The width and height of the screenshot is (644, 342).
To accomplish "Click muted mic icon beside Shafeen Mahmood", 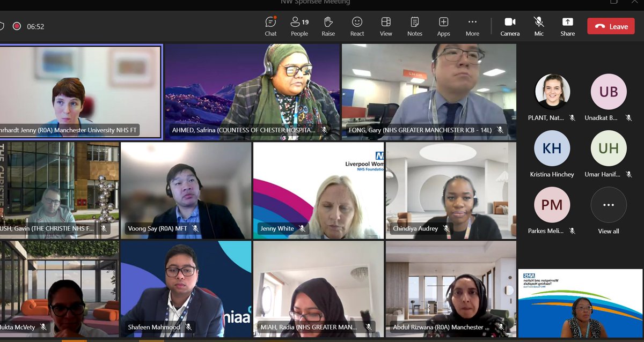I will pyautogui.click(x=188, y=327).
